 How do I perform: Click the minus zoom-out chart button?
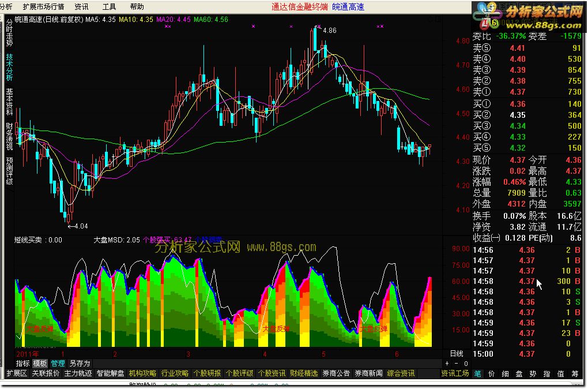457,364
